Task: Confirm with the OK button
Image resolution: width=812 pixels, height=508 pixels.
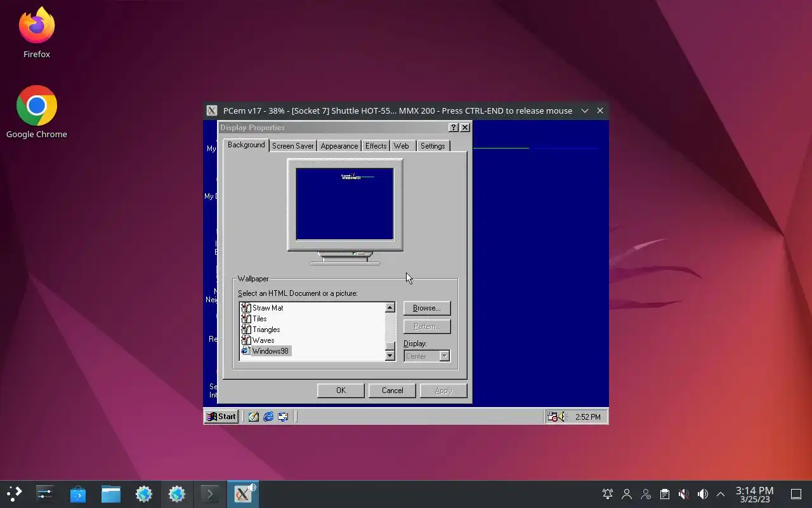Action: click(x=341, y=391)
